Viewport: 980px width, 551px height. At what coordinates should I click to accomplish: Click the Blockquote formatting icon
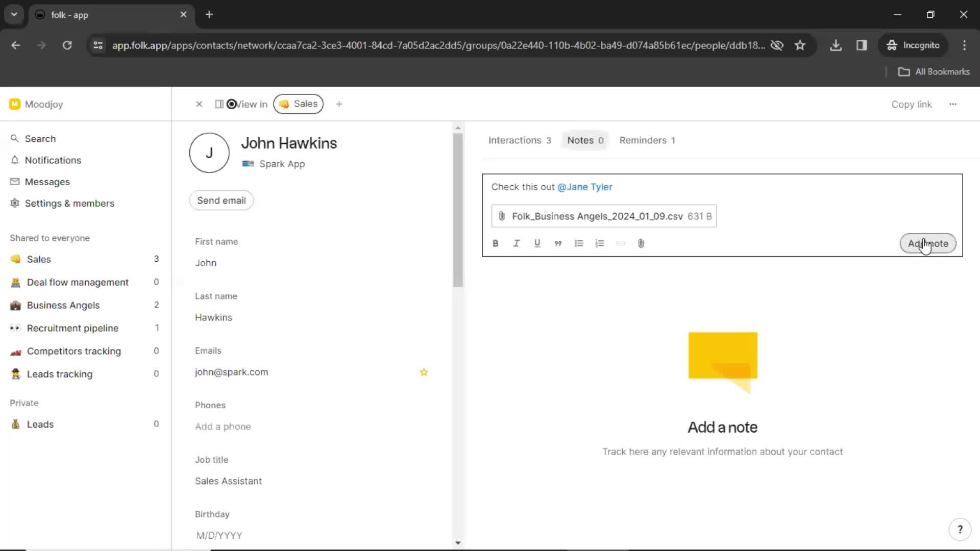coord(558,243)
